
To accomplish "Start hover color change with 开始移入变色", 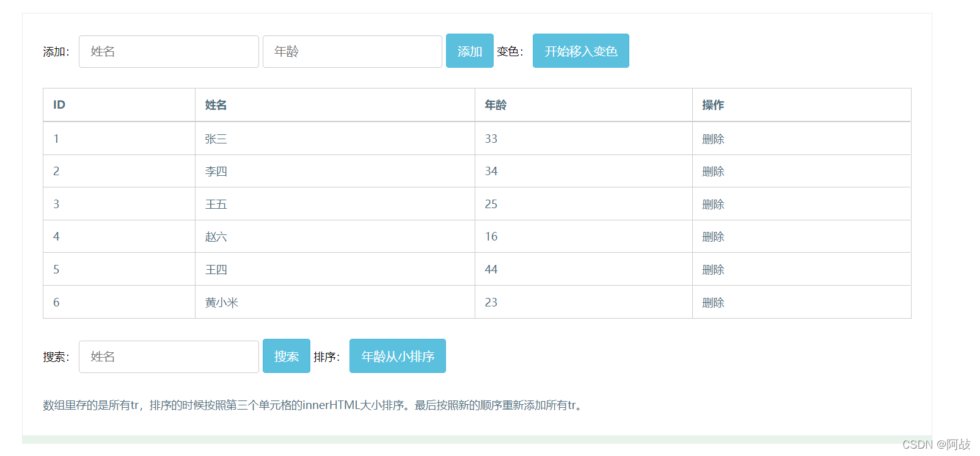I will click(581, 51).
